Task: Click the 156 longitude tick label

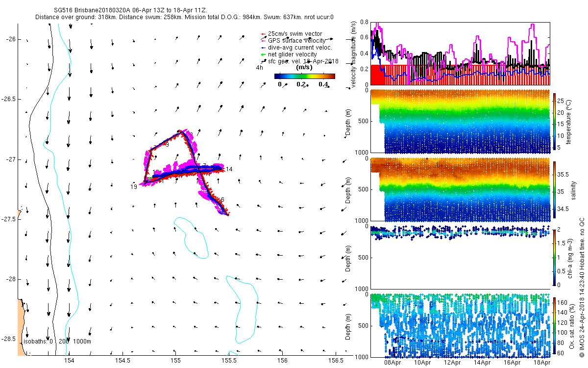Action: (x=282, y=362)
